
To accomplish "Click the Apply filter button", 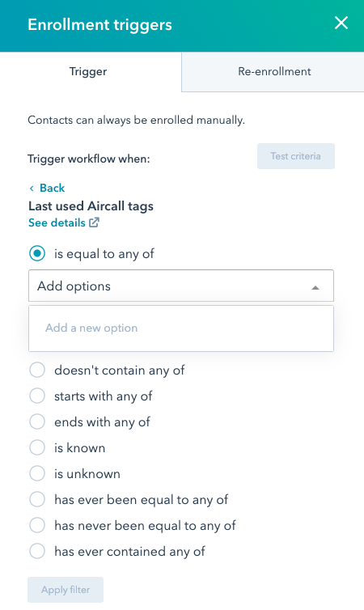I will [x=66, y=590].
